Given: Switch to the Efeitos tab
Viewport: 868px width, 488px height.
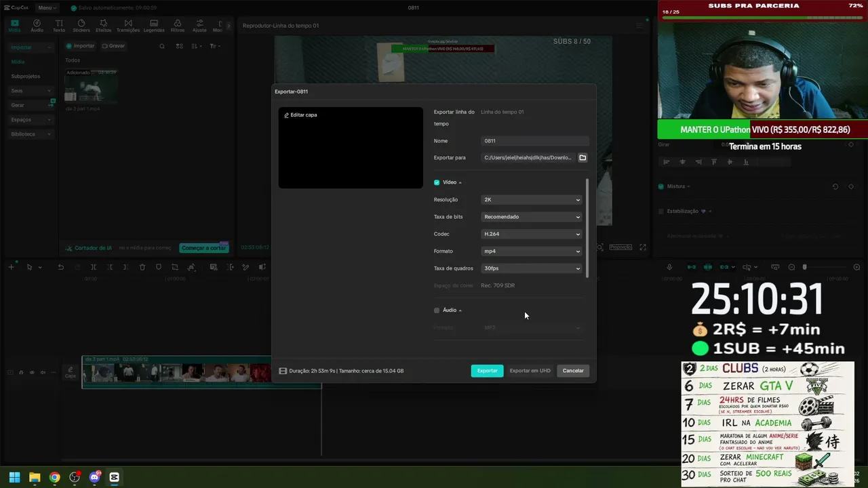Looking at the screenshot, I should [104, 26].
